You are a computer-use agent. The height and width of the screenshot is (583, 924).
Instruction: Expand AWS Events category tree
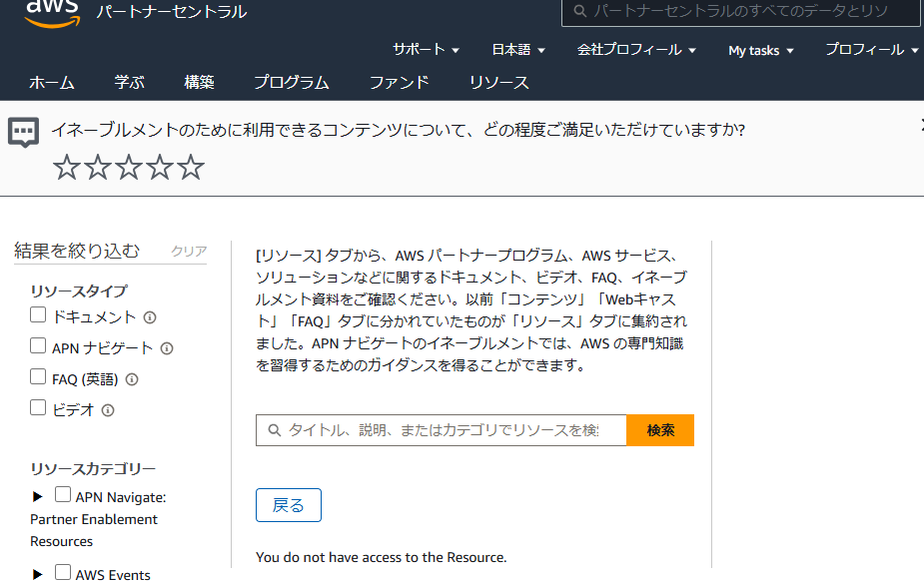(38, 575)
